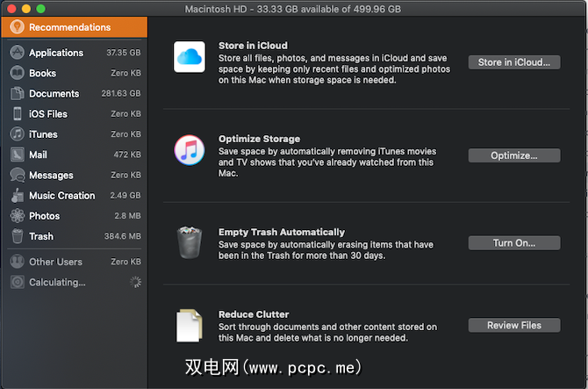Click the Reduce Clutter documents icon

189,325
